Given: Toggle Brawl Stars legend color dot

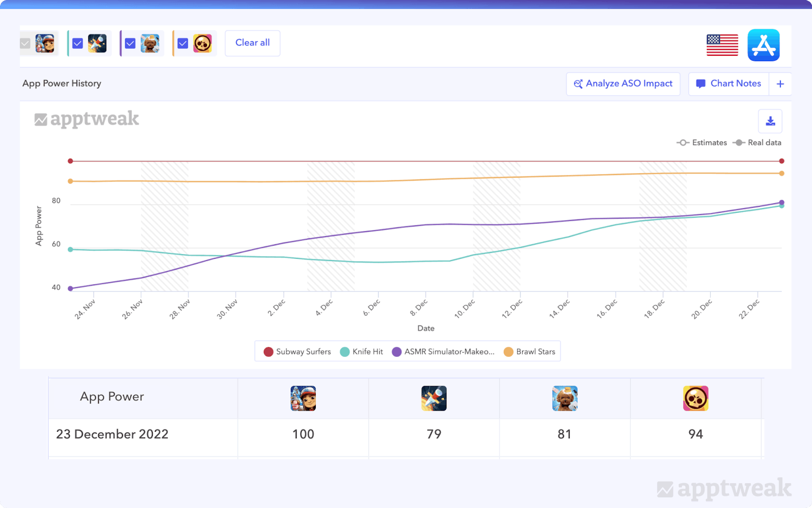Looking at the screenshot, I should coord(508,352).
